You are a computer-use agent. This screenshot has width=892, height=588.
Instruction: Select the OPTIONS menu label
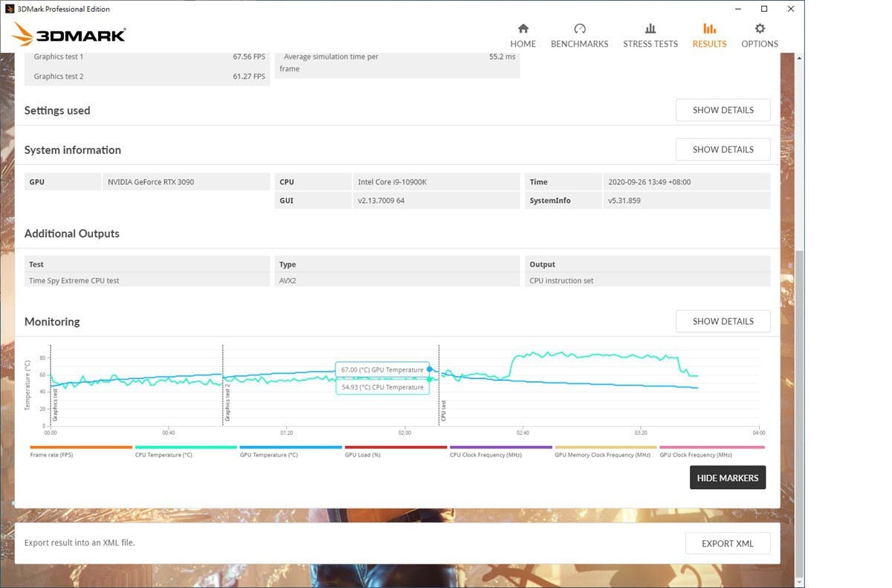[760, 44]
